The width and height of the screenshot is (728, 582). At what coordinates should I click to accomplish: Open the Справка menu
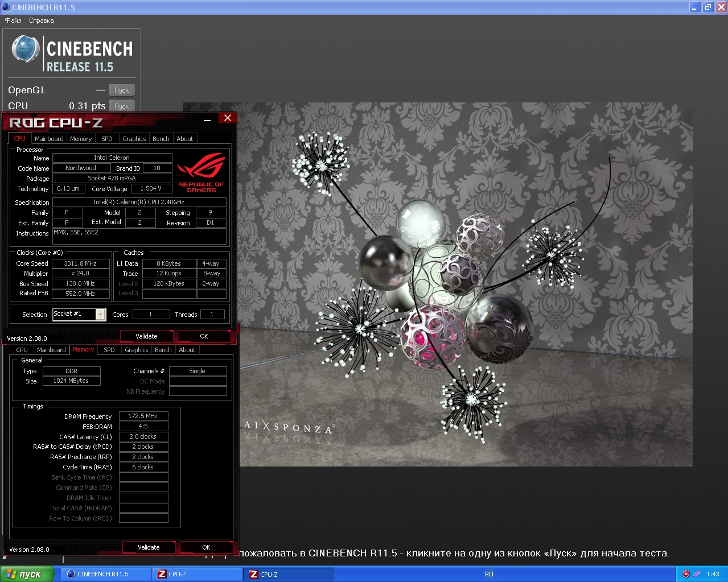tap(42, 20)
